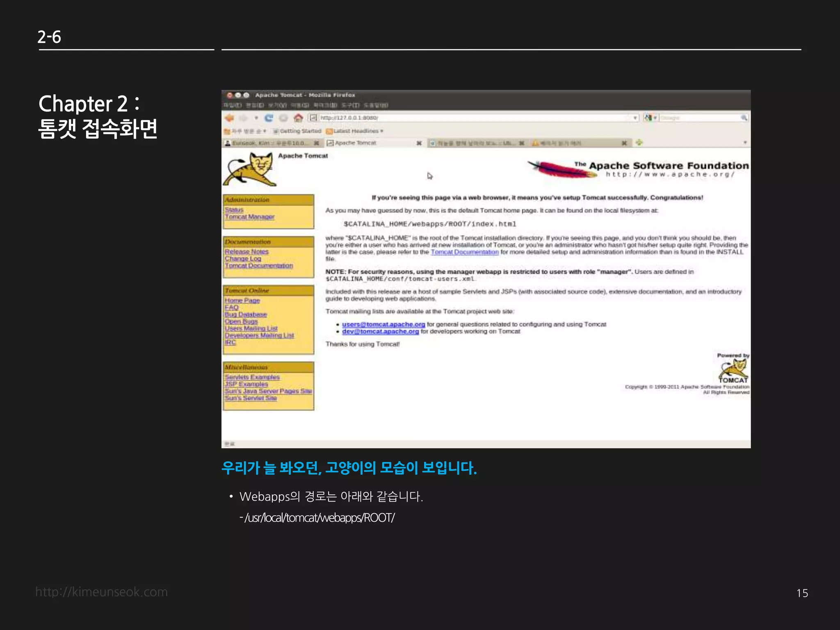840x630 pixels.
Task: Open the Status link under Administration
Action: (x=234, y=210)
